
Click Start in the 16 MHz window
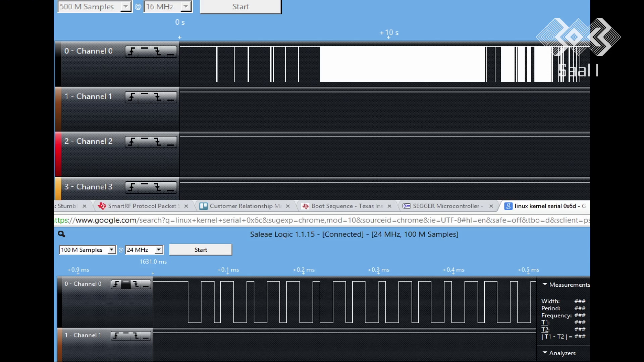pyautogui.click(x=240, y=7)
